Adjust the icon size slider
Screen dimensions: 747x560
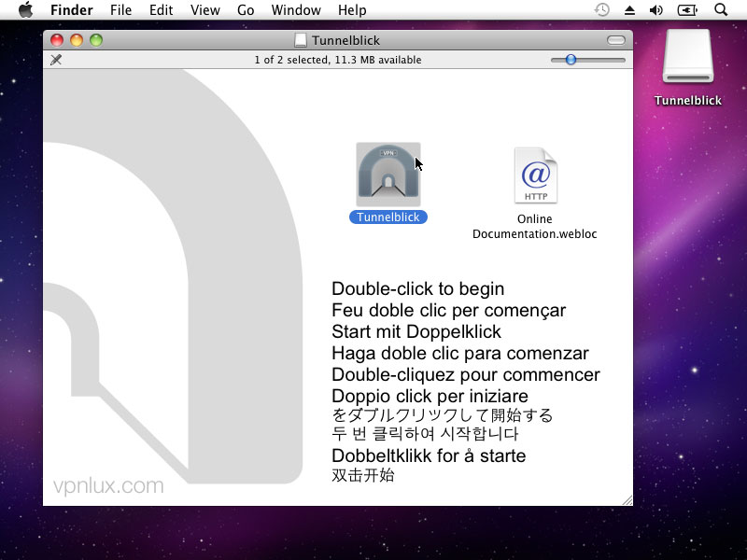tap(571, 60)
